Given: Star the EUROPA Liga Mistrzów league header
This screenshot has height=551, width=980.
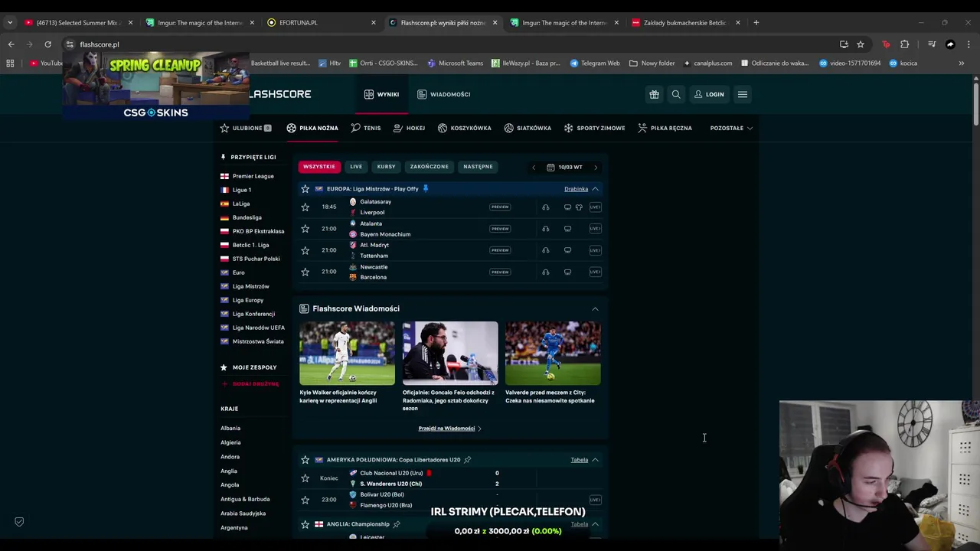Looking at the screenshot, I should click(x=305, y=188).
